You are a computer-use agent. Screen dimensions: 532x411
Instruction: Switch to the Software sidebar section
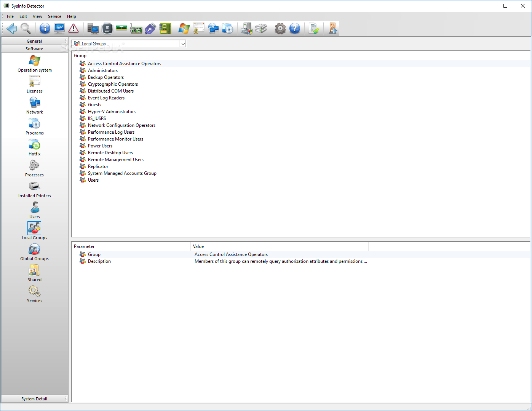click(x=34, y=49)
